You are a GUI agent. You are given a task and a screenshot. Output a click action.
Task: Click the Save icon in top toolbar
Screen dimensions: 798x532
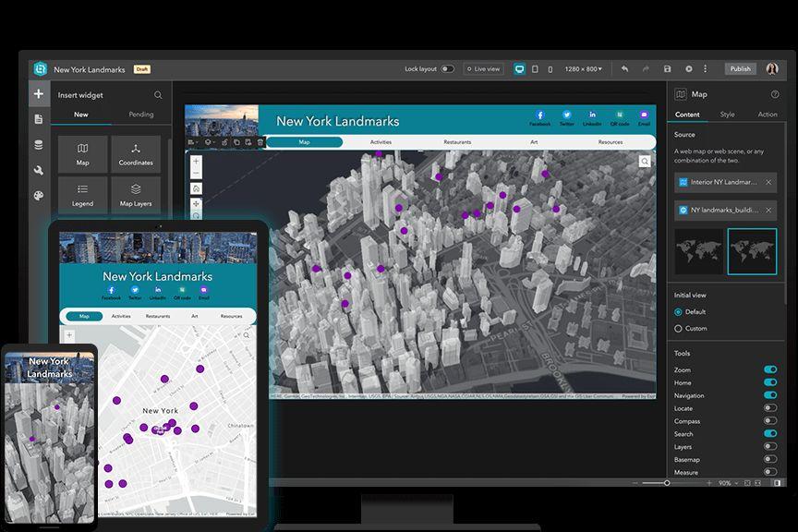[668, 69]
